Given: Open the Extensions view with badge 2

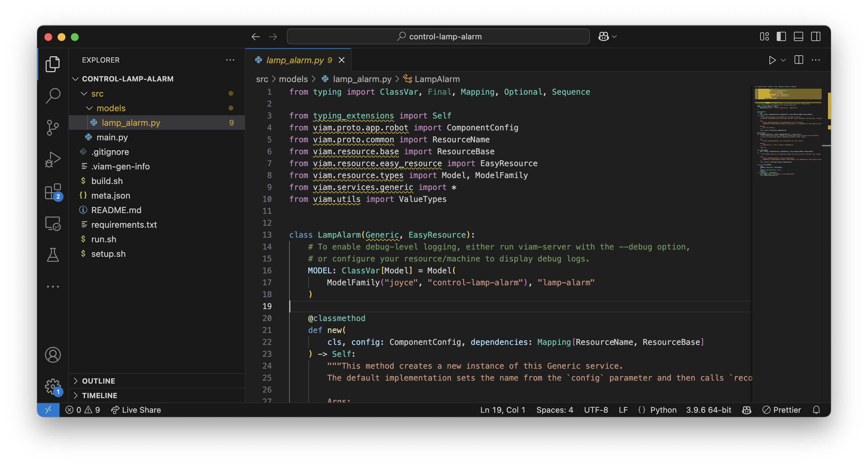Looking at the screenshot, I should tap(53, 192).
